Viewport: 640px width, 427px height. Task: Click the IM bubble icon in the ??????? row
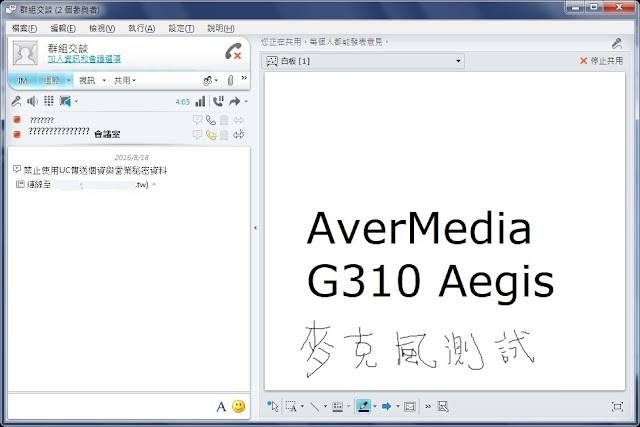(197, 120)
